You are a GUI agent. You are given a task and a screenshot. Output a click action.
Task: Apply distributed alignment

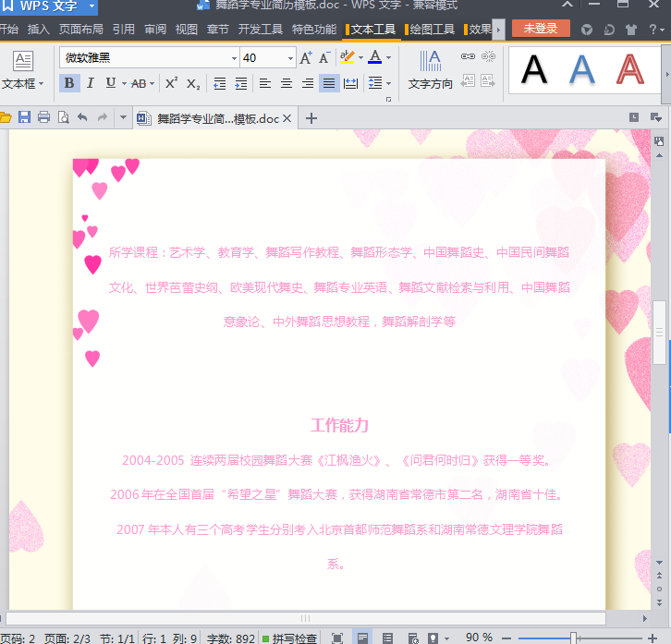point(350,83)
